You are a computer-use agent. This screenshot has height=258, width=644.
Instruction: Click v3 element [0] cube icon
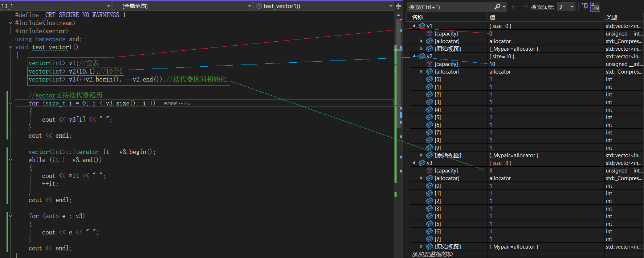429,186
